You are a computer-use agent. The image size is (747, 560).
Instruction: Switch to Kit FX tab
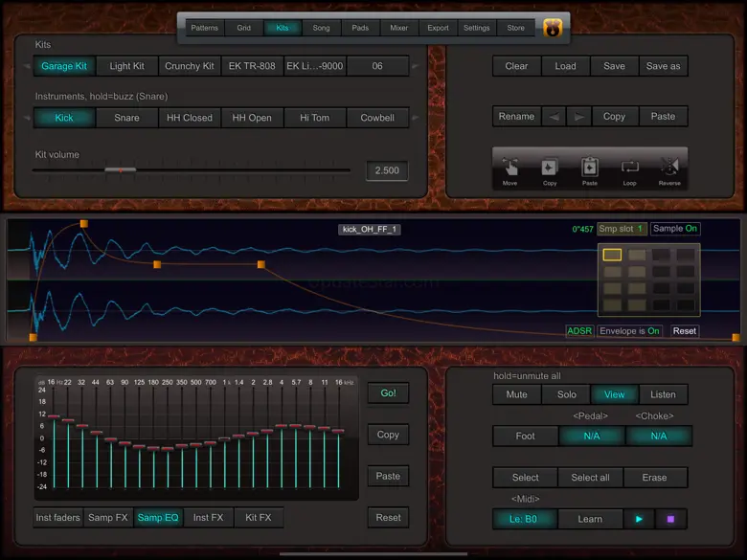click(x=259, y=518)
